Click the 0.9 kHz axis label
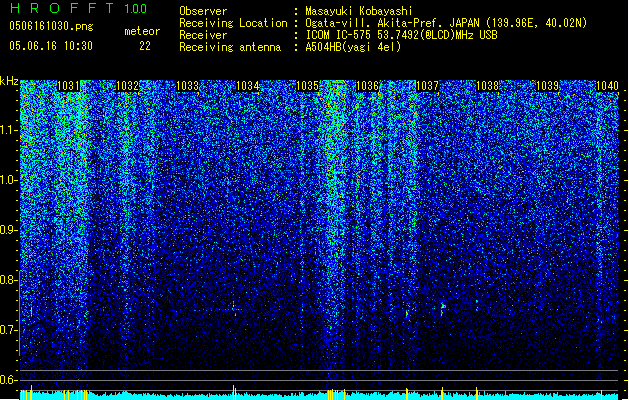Image resolution: width=629 pixels, height=400 pixels. (x=8, y=230)
